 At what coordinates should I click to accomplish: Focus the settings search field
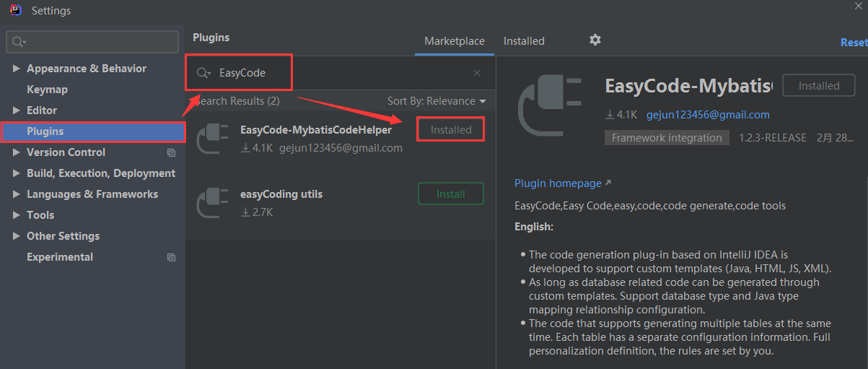[92, 42]
